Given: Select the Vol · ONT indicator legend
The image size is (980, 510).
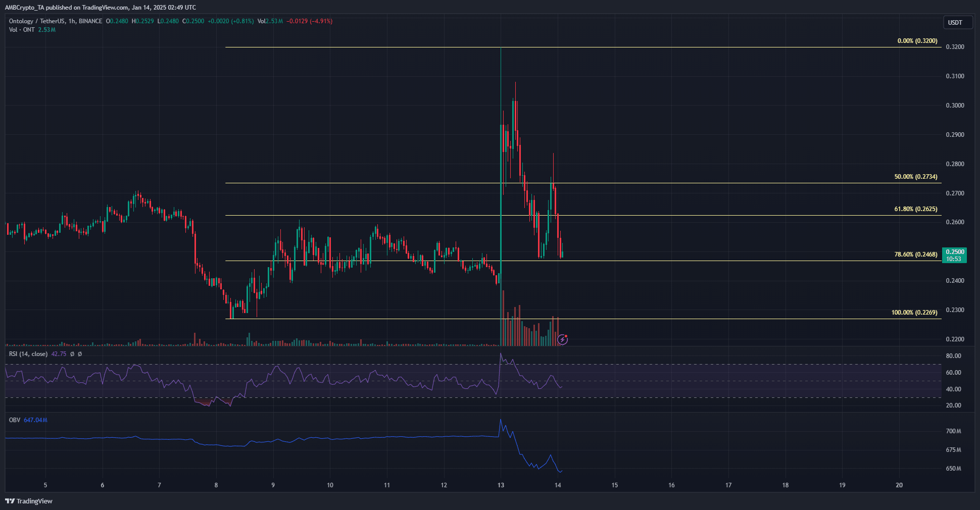Looking at the screenshot, I should [22, 30].
